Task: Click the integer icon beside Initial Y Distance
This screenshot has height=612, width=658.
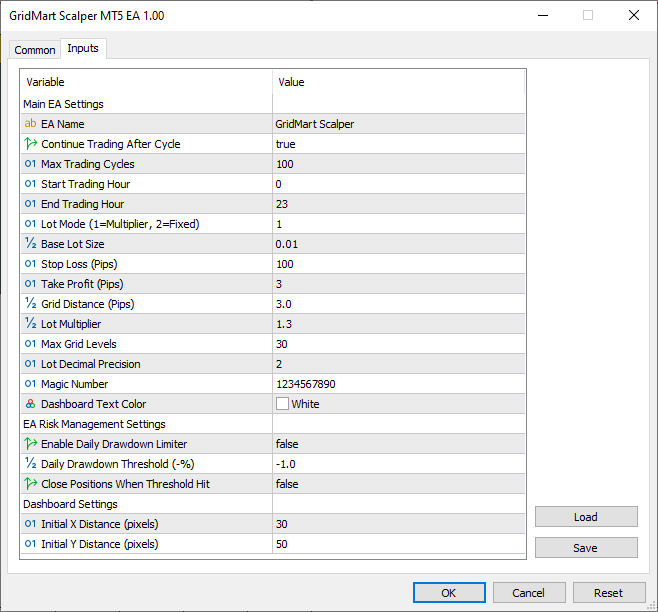Action: 30,544
